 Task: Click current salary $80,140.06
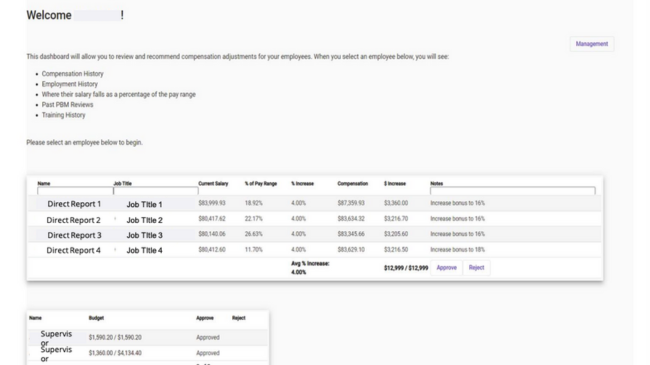click(x=212, y=234)
